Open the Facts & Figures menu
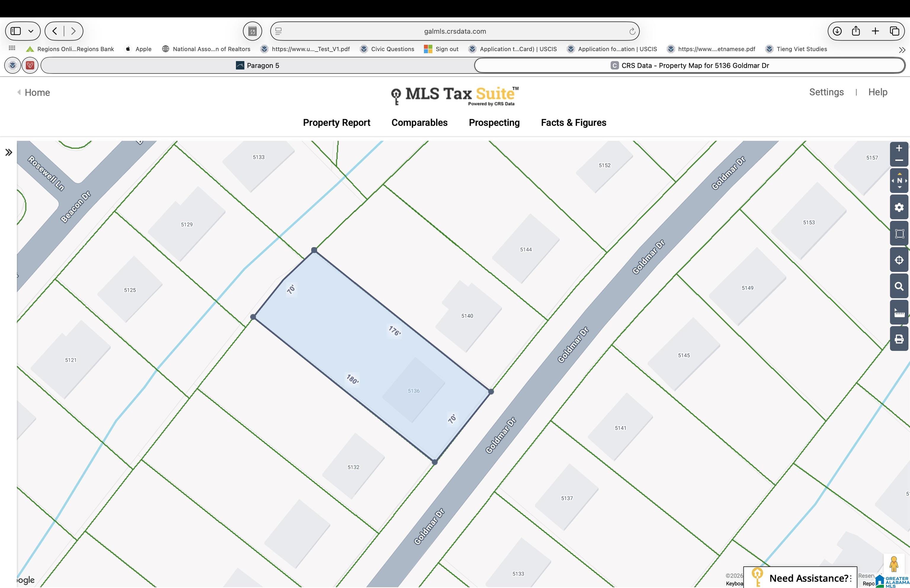 573,123
